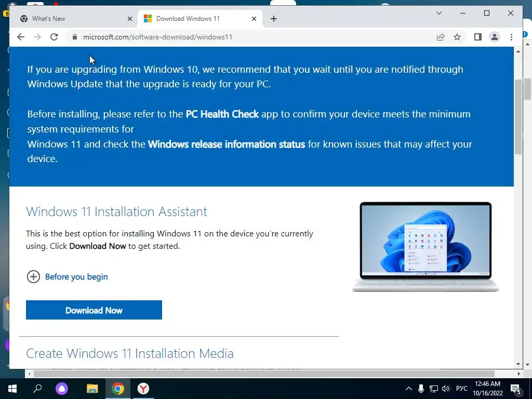
Task: Open a new browser tab
Action: 274,19
